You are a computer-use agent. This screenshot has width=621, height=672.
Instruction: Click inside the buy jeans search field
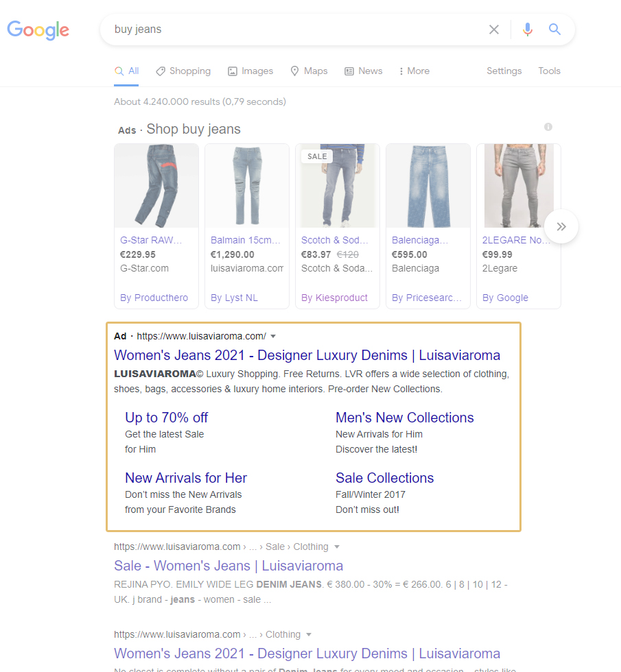pyautogui.click(x=288, y=29)
